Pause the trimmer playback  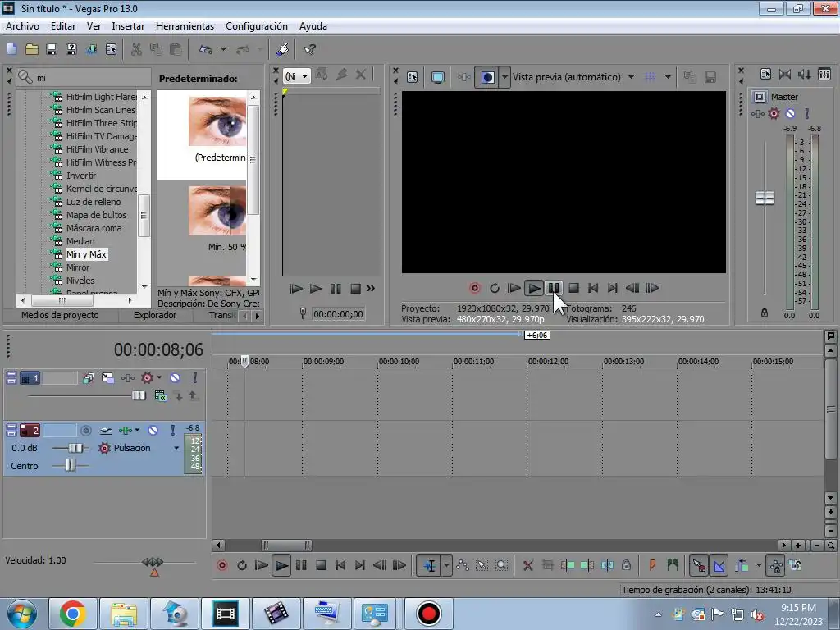336,289
